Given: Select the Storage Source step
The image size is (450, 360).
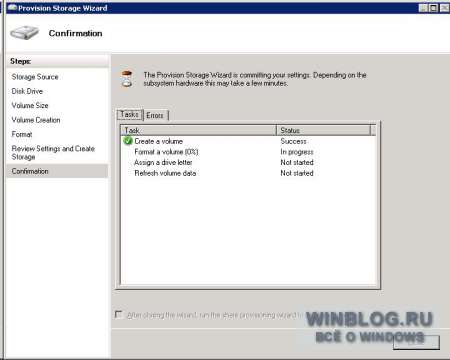Looking at the screenshot, I should [x=35, y=77].
